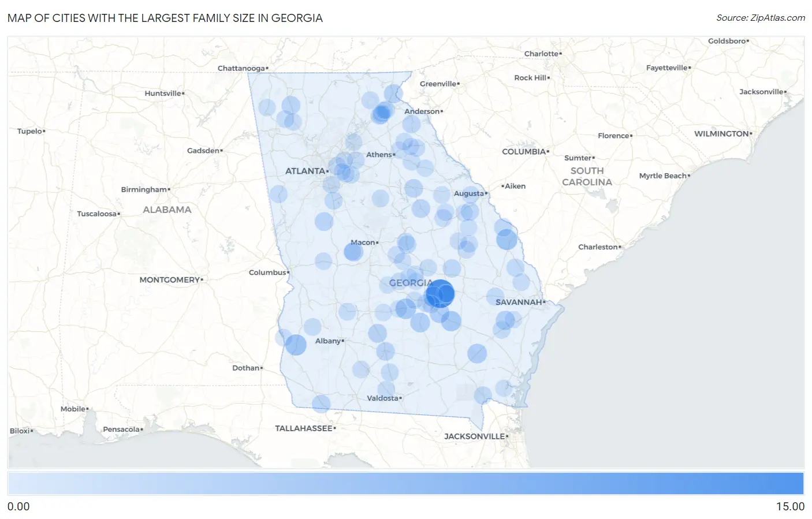The height and width of the screenshot is (519, 812).
Task: Click the Biloxi city label
Action: (20, 431)
